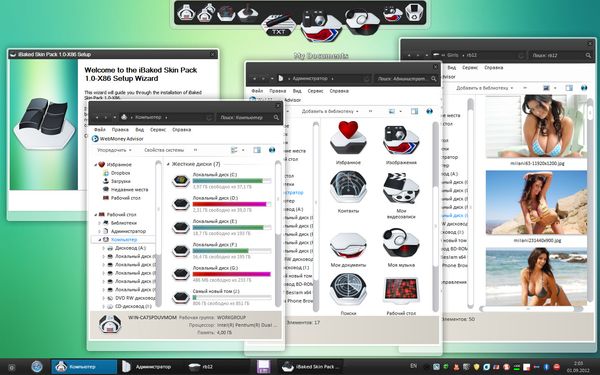Toggle the preview pane button in the Компьютер window

point(257,150)
